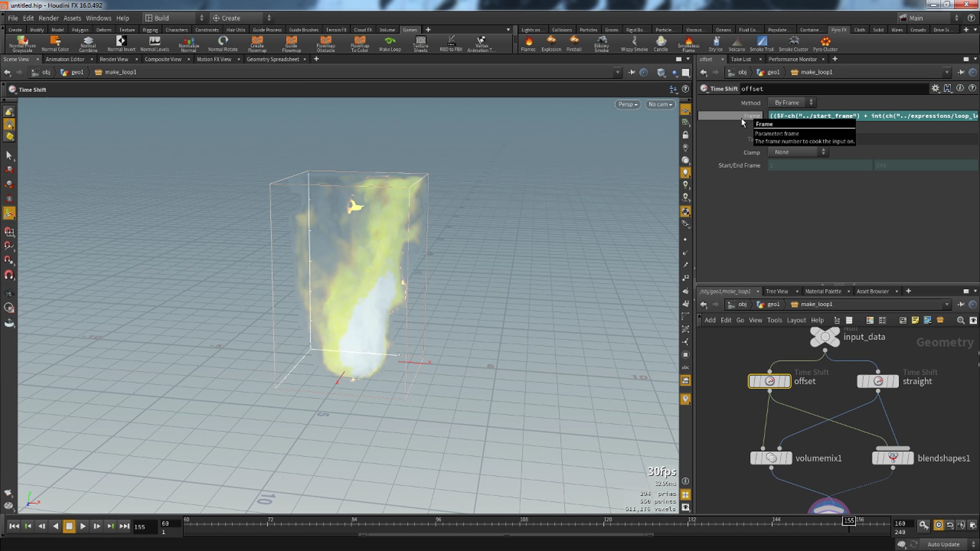980x551 pixels.
Task: Click the Make Loop shelf tool
Action: tap(390, 44)
